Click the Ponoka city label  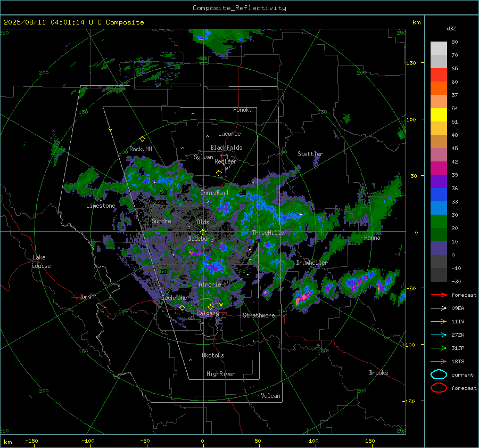243,110
